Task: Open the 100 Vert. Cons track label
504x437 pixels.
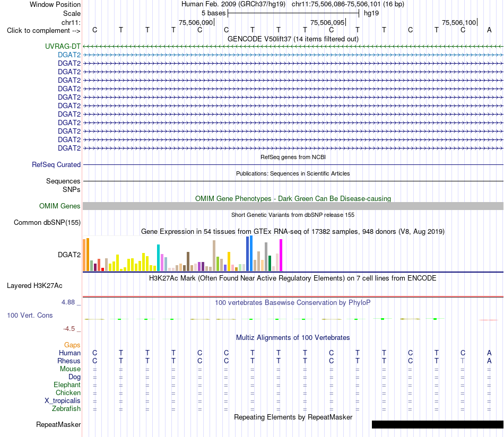Action: coord(30,315)
